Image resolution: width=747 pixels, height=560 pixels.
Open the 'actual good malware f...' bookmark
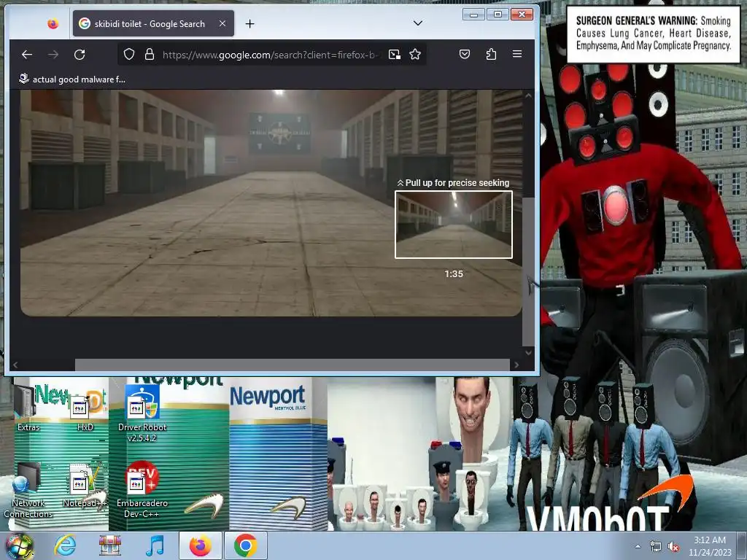72,79
